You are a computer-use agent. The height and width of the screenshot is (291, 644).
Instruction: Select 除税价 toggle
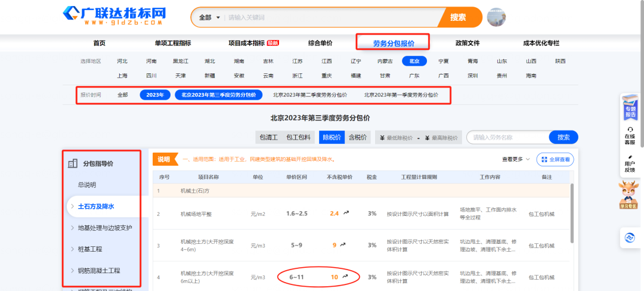(x=332, y=137)
